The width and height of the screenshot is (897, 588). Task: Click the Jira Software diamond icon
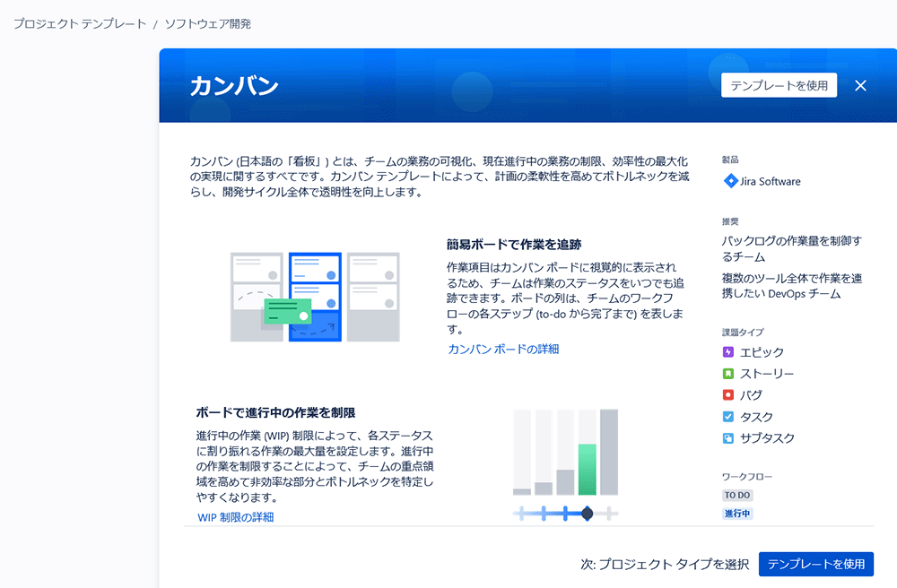tap(729, 181)
